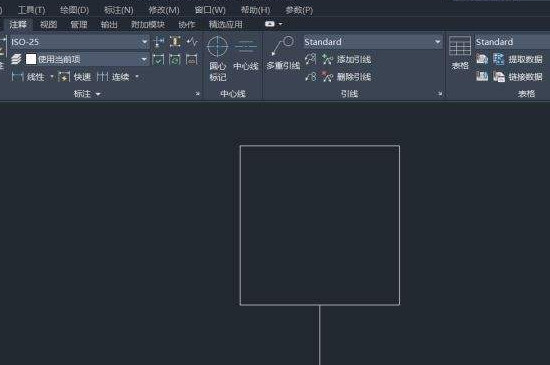The image size is (550, 365).
Task: Click the layer stack icon beside 使用当前项
Action: (16, 59)
